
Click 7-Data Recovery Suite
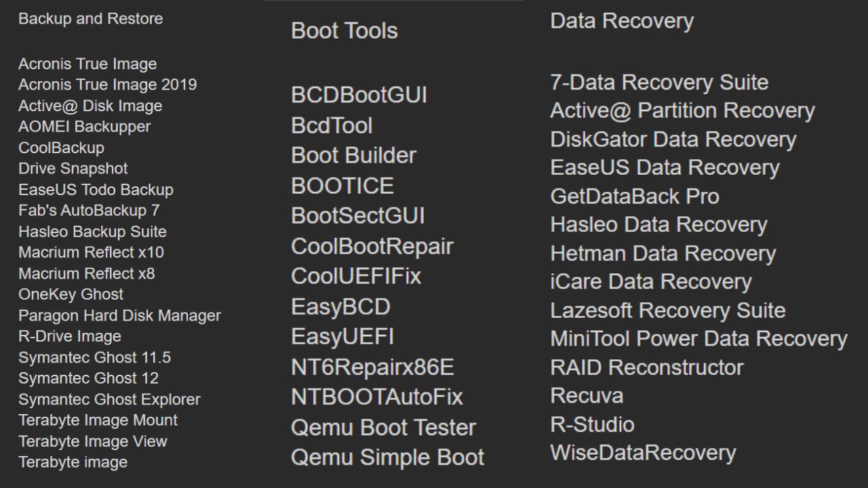(659, 83)
